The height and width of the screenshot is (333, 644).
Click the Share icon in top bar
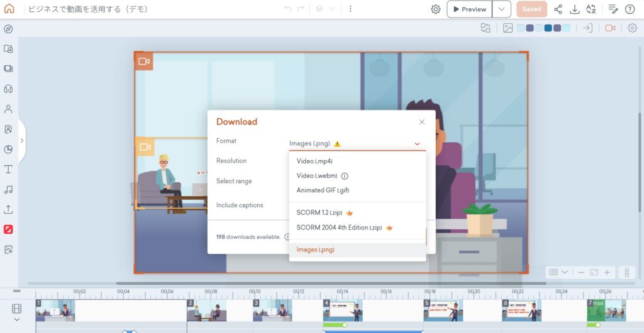pos(558,9)
